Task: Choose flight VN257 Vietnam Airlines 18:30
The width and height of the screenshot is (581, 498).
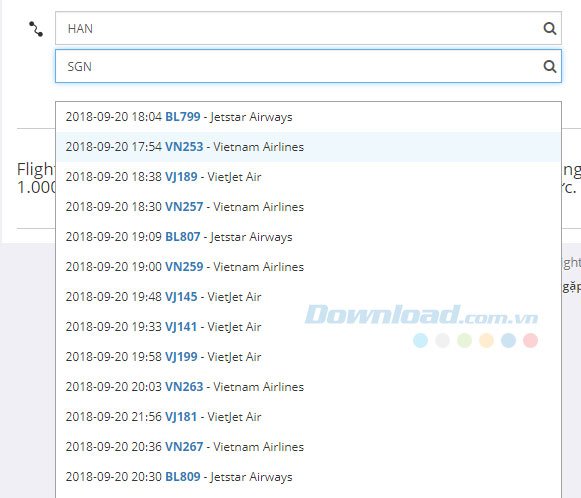Action: click(x=308, y=207)
